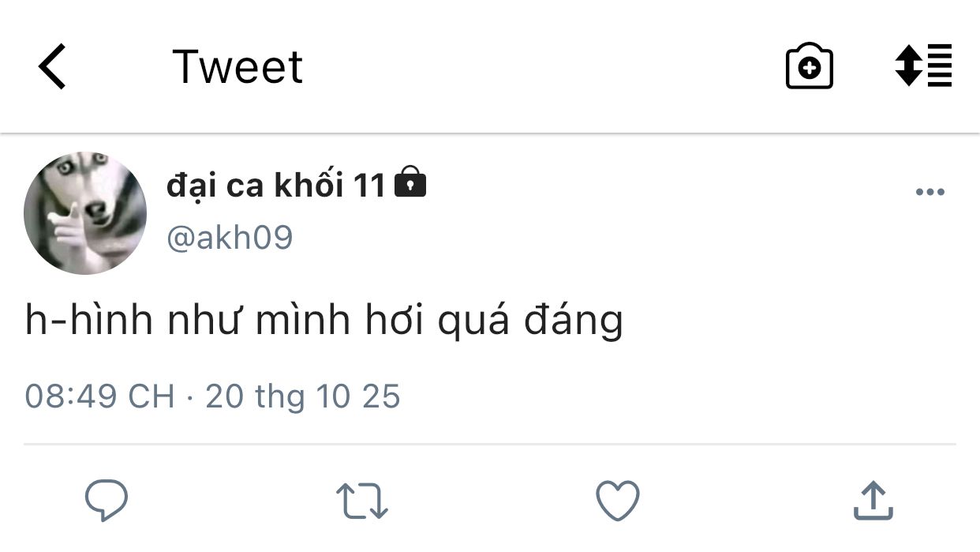Go back using the left arrow
980x552 pixels.
point(52,66)
